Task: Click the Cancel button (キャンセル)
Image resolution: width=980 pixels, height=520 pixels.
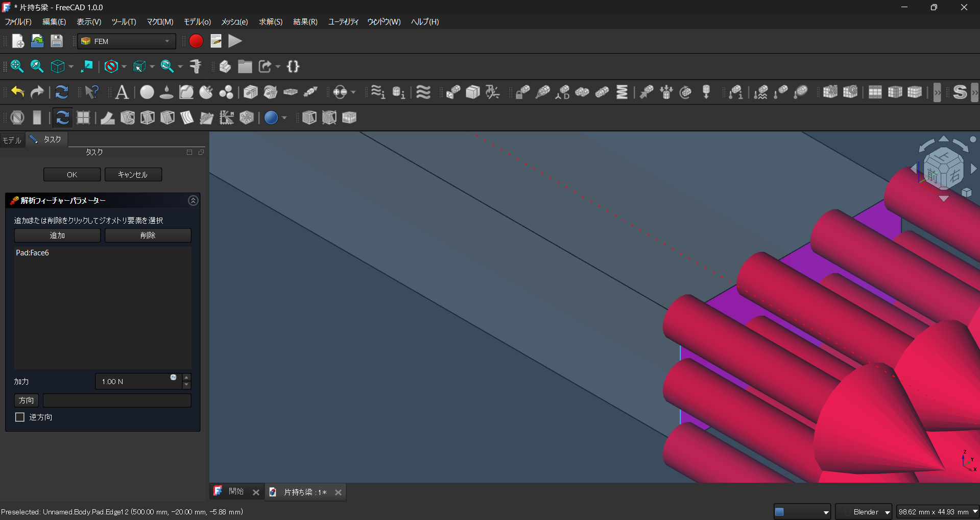Action: pyautogui.click(x=133, y=175)
